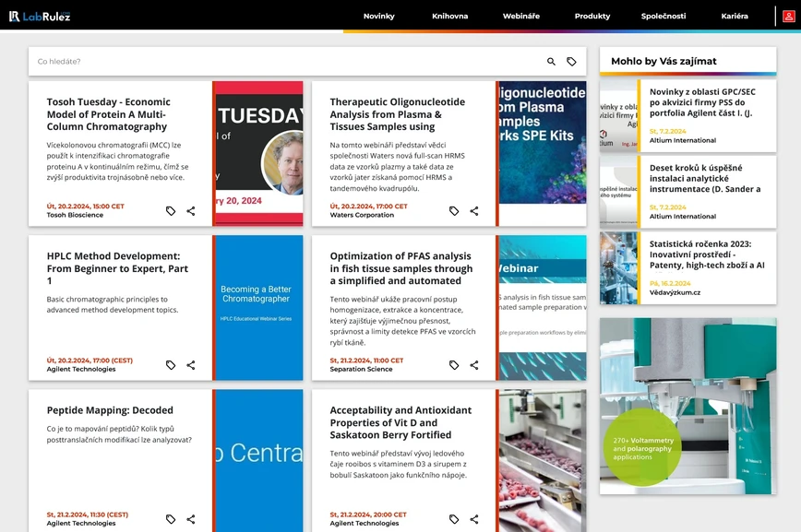Viewport: 801px width, 532px height.
Task: Click 'Vědavýzkum.cz' source label
Action: (675, 292)
